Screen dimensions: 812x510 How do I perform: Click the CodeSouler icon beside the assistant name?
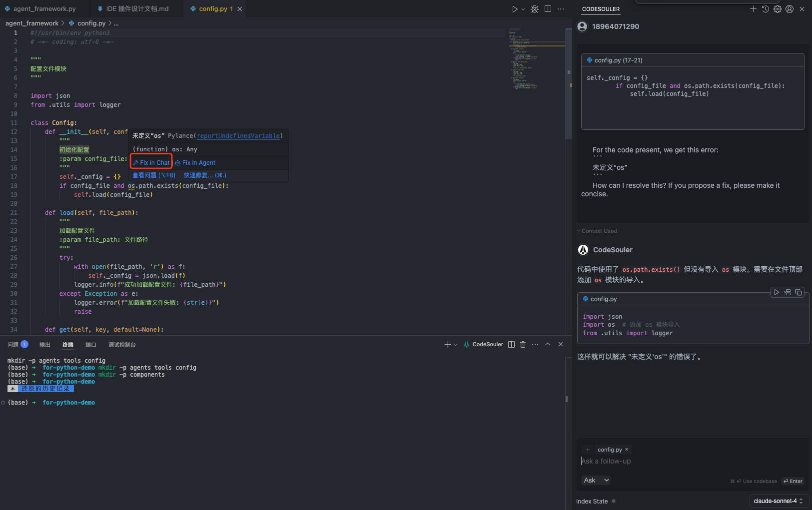coord(583,250)
